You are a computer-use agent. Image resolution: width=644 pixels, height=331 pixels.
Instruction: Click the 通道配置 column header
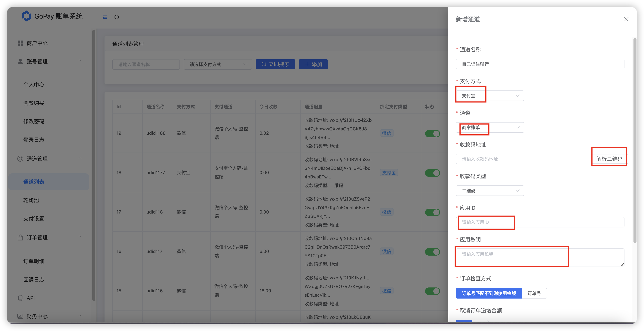tap(313, 107)
